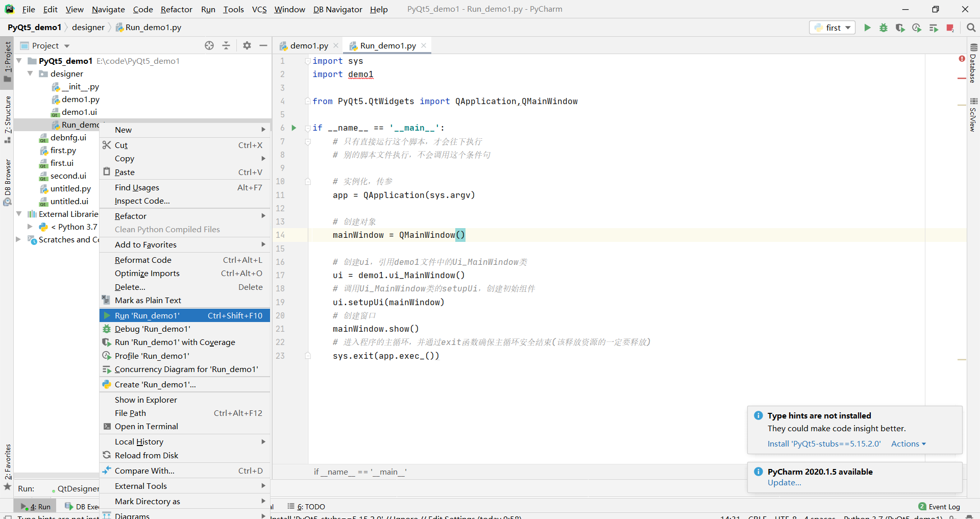Open the SciView side panel
The image size is (980, 519).
tap(973, 115)
